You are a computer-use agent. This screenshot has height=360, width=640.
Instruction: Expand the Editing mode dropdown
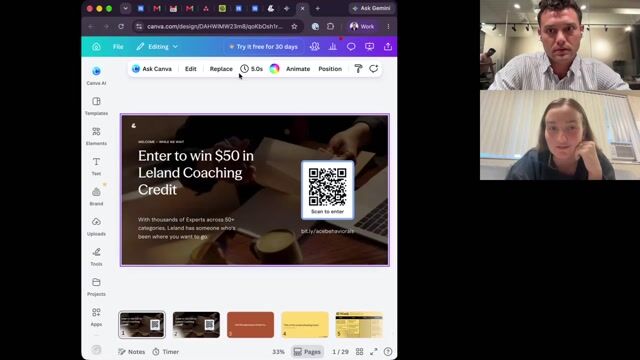pos(158,47)
